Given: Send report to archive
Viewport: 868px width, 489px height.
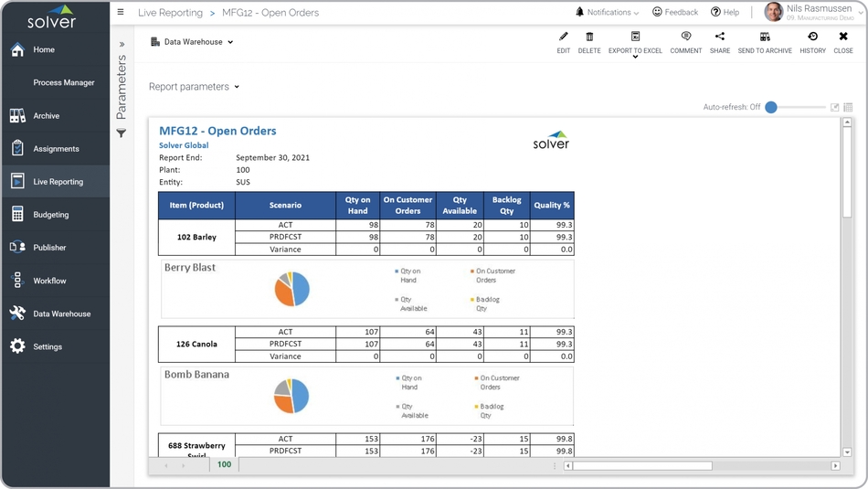Looking at the screenshot, I should [765, 37].
